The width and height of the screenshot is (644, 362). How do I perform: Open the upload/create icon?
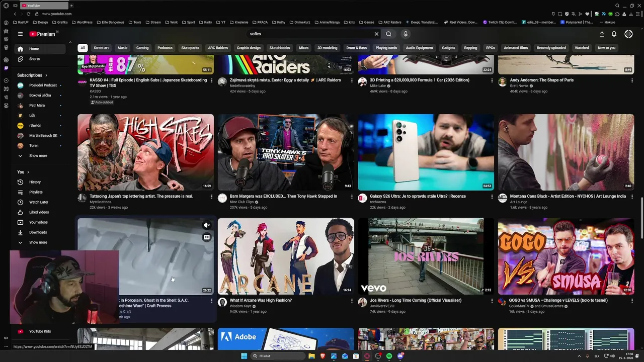(602, 34)
